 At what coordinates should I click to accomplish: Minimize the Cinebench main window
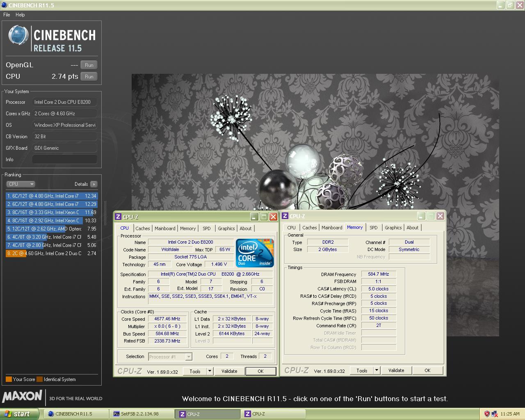click(500, 5)
